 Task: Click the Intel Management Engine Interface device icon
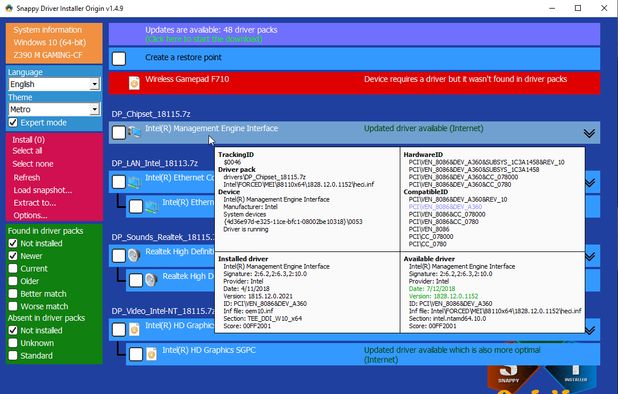[x=134, y=132]
